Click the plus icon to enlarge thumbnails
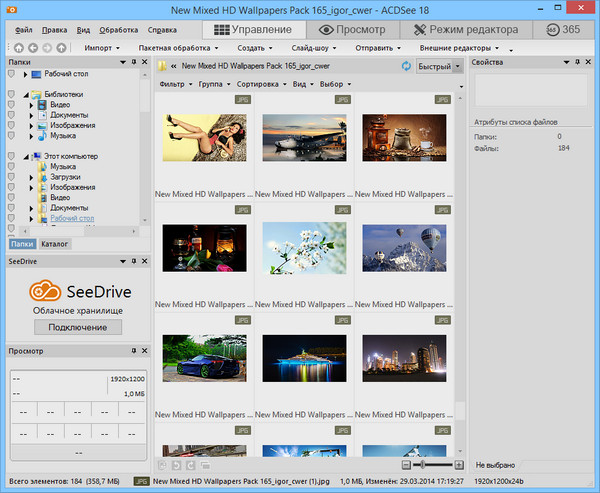Viewport: 600px width, 493px height. click(x=459, y=465)
